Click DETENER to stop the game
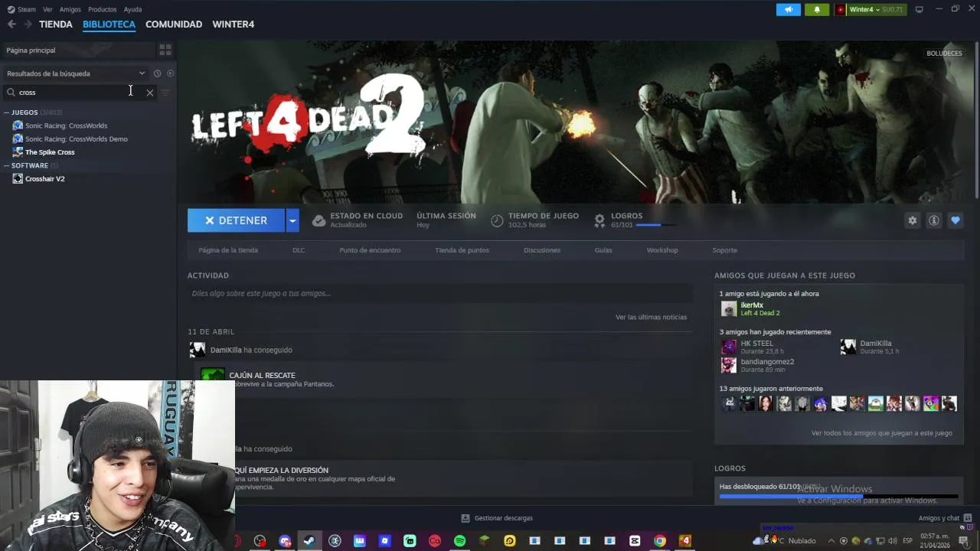The height and width of the screenshot is (551, 980). (x=236, y=220)
